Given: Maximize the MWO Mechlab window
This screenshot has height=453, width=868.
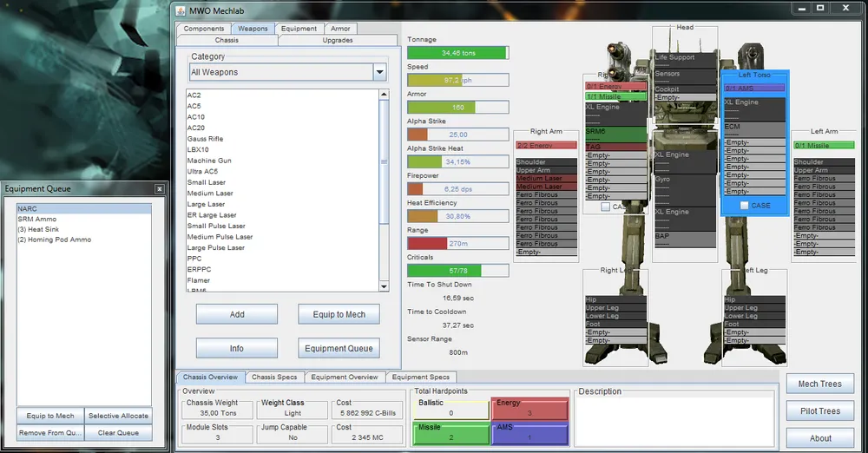Looking at the screenshot, I should pos(819,9).
